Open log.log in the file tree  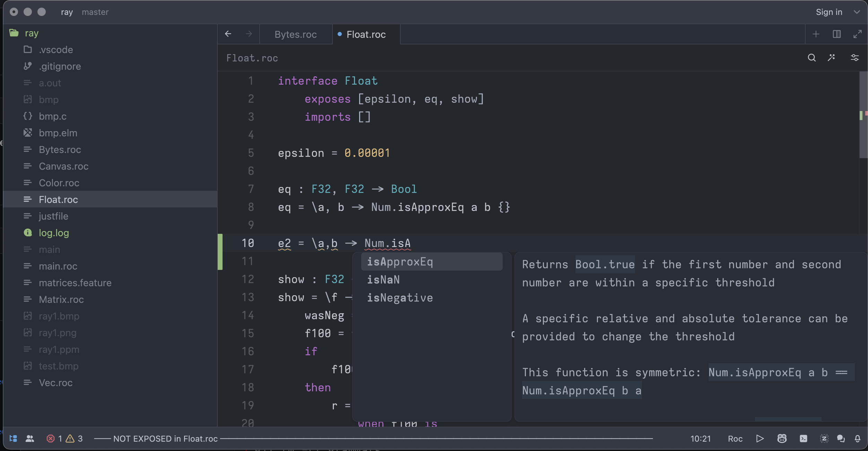tap(110, 233)
